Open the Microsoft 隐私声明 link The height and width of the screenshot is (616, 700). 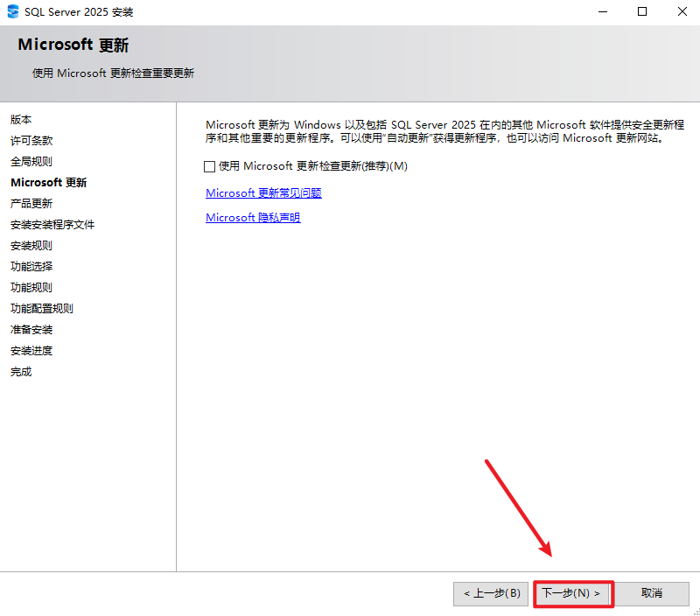click(x=253, y=218)
